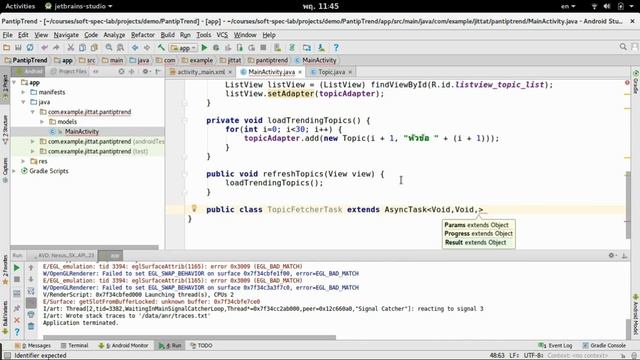Open the VCS menu

pos(222,35)
